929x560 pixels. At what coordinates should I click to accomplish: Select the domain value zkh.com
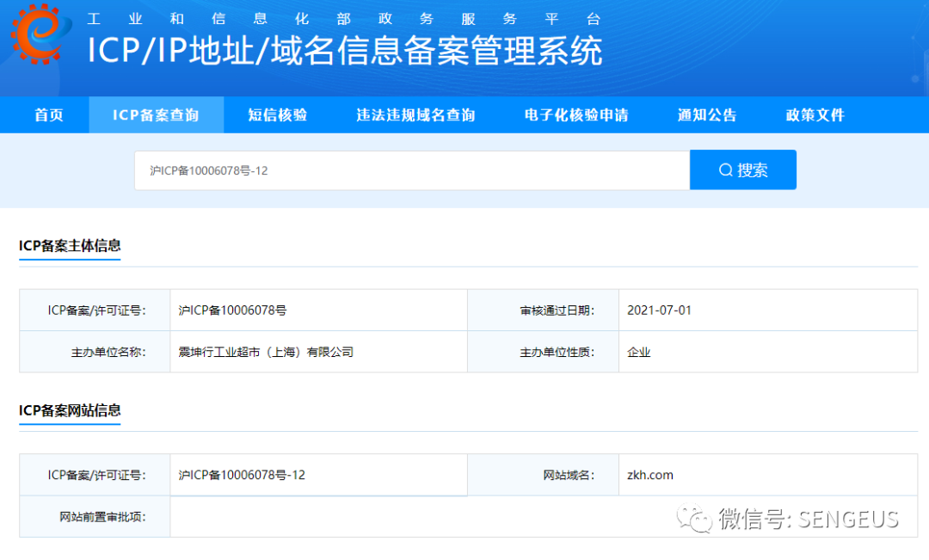tap(650, 475)
